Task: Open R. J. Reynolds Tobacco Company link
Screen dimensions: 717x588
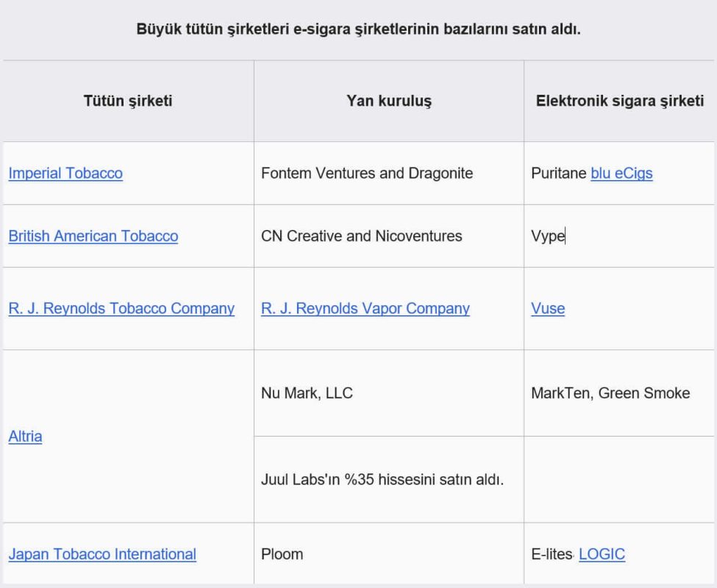Action: click(x=121, y=308)
